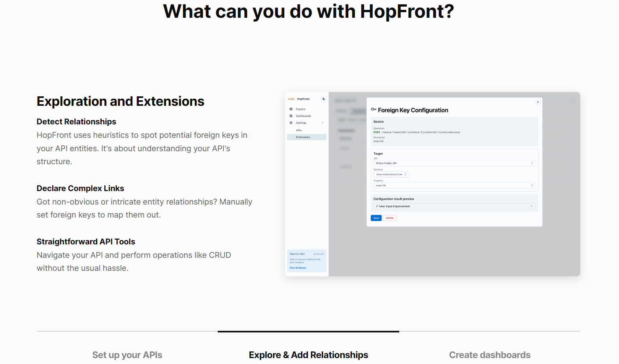619x364 pixels.
Task: Switch to the Set up your APIs tab
Action: 127,355
